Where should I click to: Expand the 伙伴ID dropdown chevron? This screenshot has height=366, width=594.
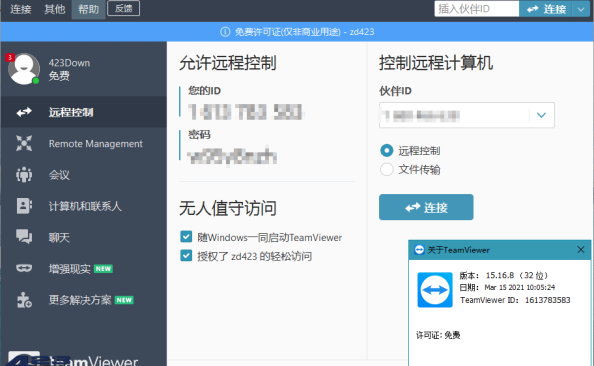coord(541,115)
